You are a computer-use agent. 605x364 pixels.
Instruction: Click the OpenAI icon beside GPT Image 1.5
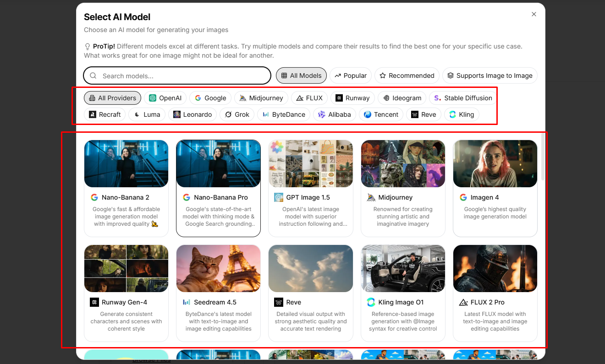279,197
